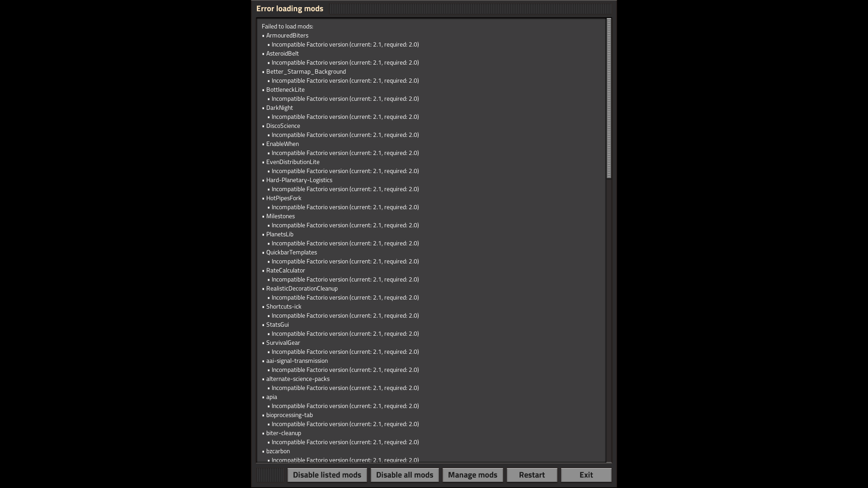Click the vertical scrollbar handle of mod list
Image resolution: width=868 pixels, height=488 pixels.
(x=609, y=98)
